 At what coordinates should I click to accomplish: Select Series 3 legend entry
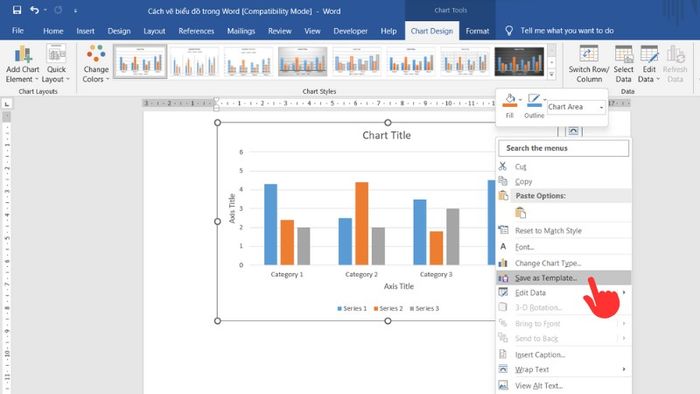[x=424, y=308]
